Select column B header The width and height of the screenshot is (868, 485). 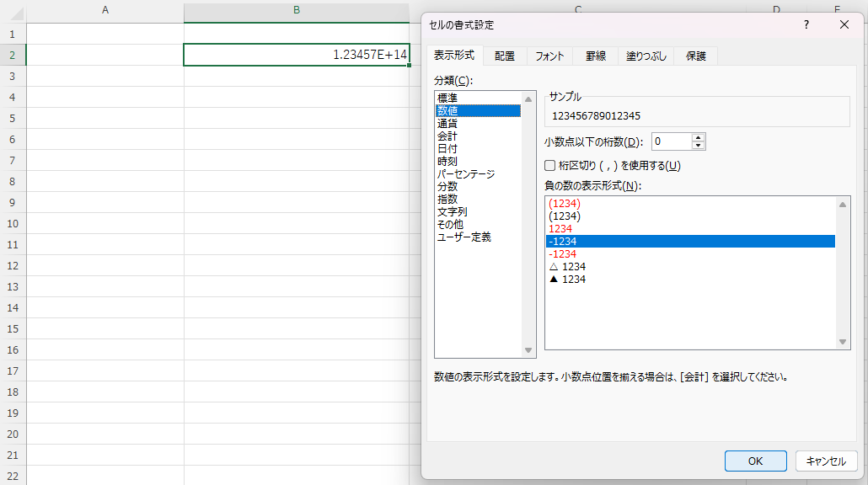pyautogui.click(x=296, y=10)
